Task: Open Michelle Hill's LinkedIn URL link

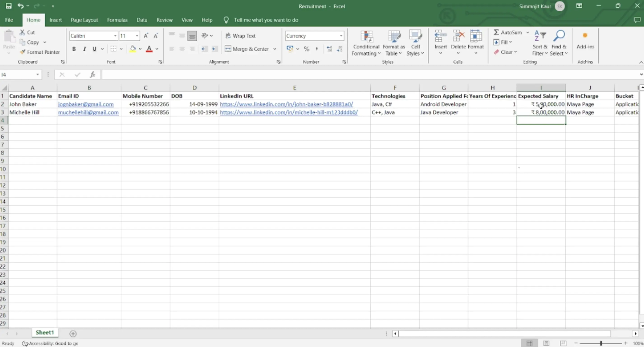Action: coord(289,112)
